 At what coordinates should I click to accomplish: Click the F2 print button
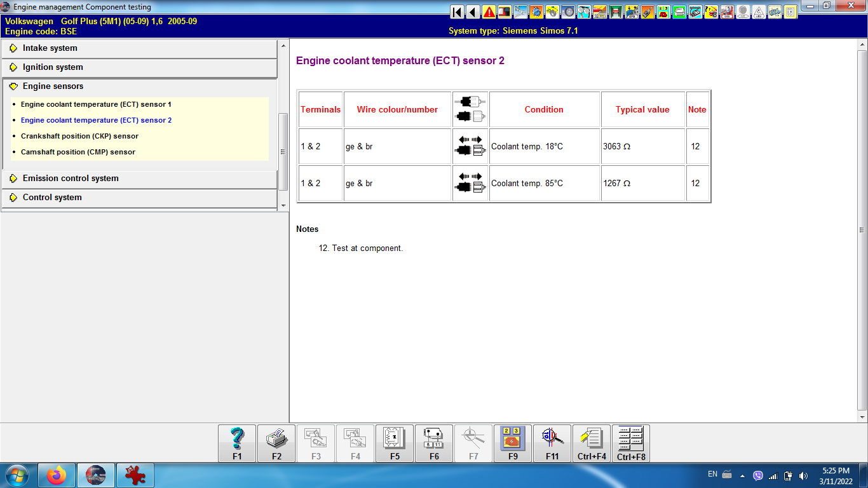276,443
